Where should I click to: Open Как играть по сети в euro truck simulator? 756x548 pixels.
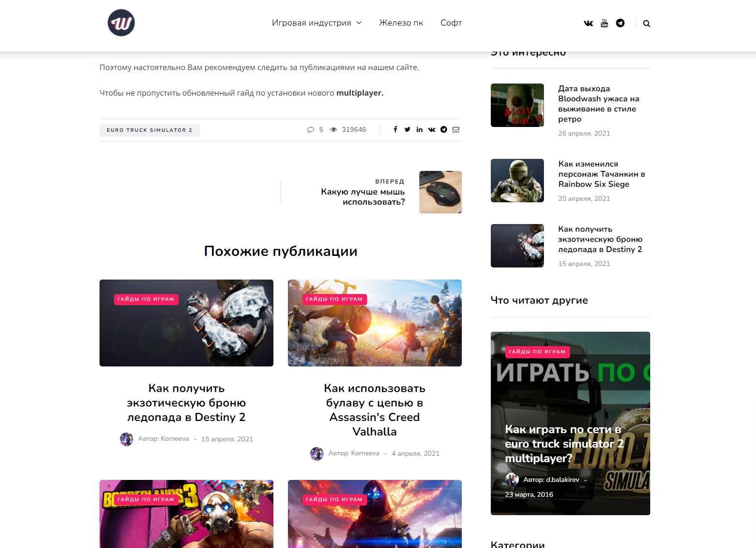coord(564,444)
